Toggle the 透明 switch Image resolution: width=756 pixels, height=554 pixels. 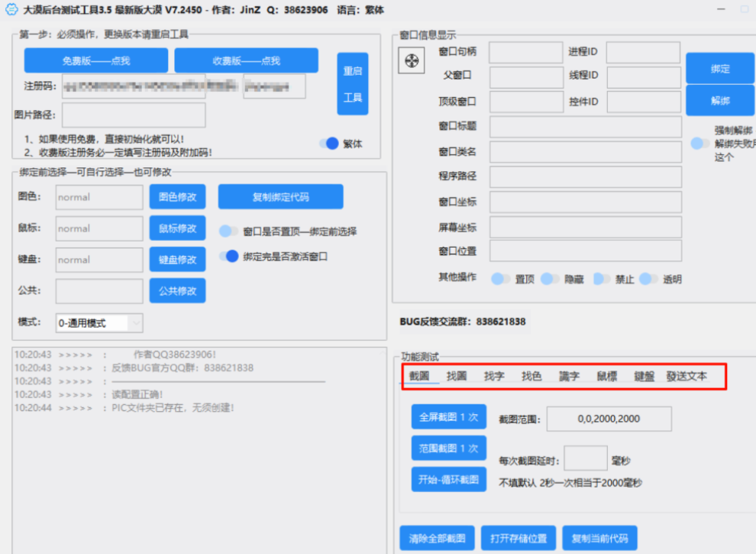(649, 280)
